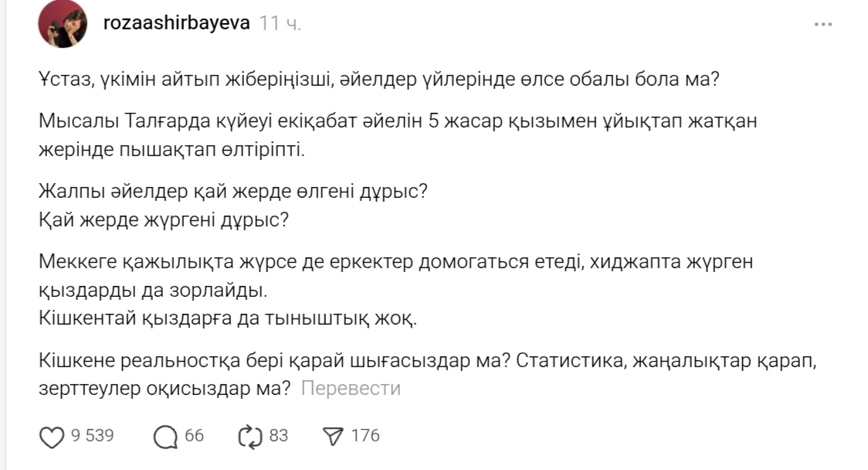
Task: Visit the rozaashirbayeva username link
Action: coord(177,23)
